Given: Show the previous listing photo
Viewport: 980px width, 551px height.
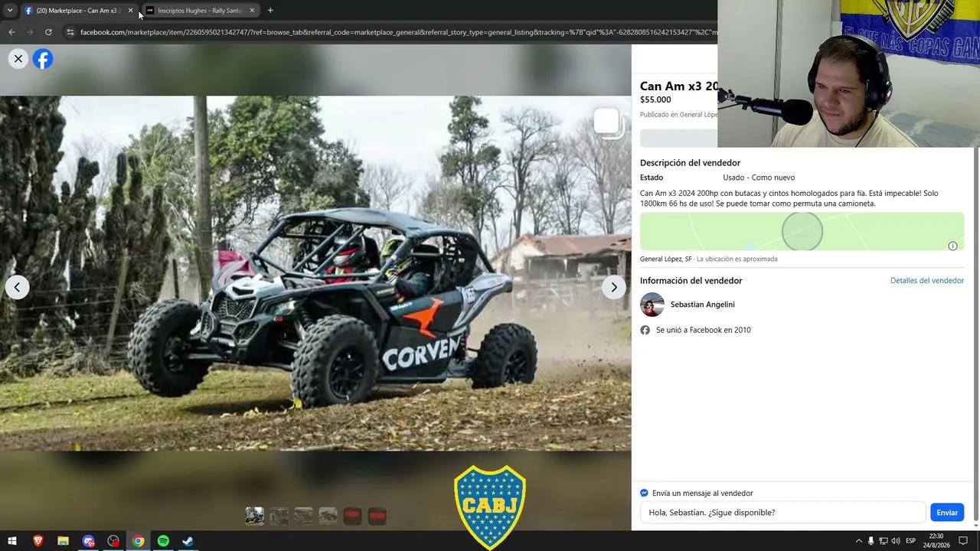Looking at the screenshot, I should coord(17,287).
